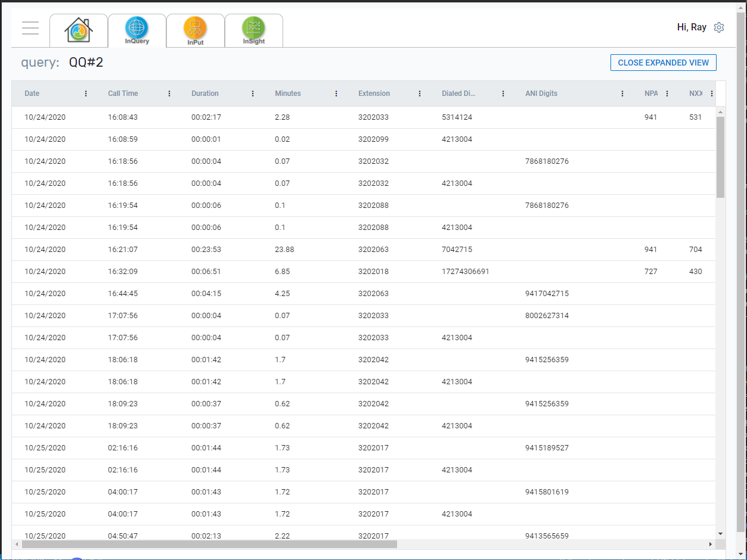Click the vertical scrollbar down arrow
Image resolution: width=747 pixels, height=560 pixels.
click(721, 534)
